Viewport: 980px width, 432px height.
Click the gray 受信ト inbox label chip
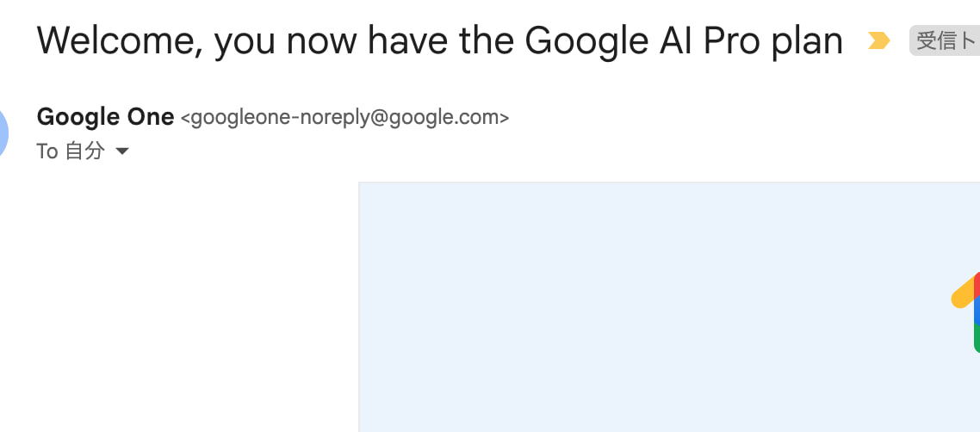click(x=944, y=40)
